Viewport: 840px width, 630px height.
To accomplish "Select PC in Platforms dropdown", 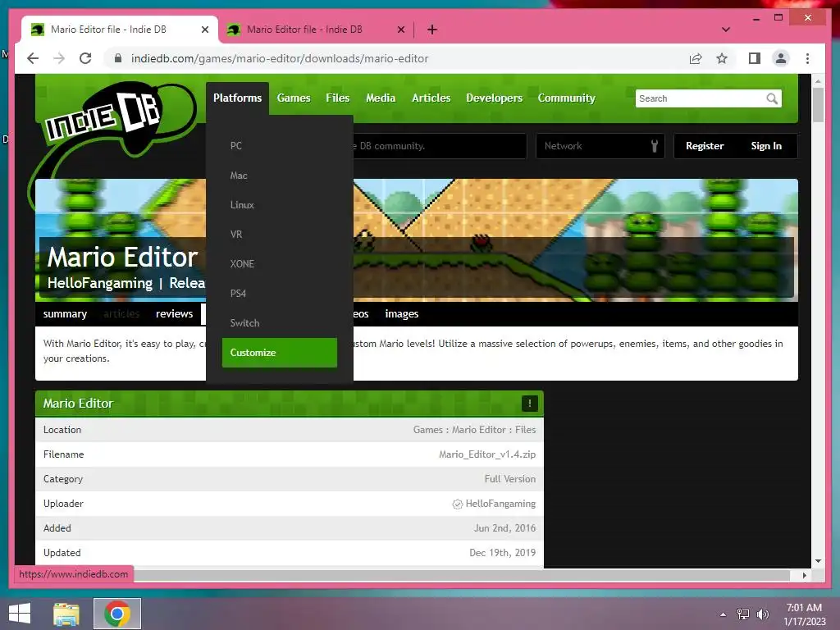I will 280,146.
